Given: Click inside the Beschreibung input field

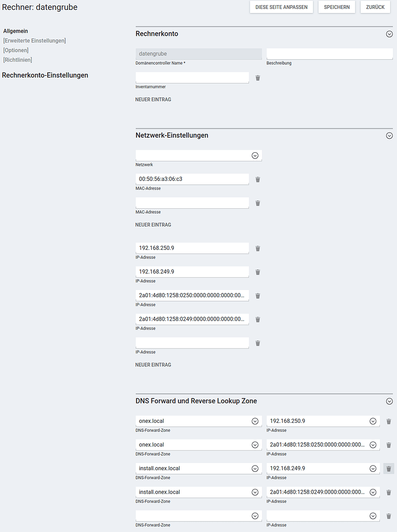Looking at the screenshot, I should pyautogui.click(x=329, y=54).
